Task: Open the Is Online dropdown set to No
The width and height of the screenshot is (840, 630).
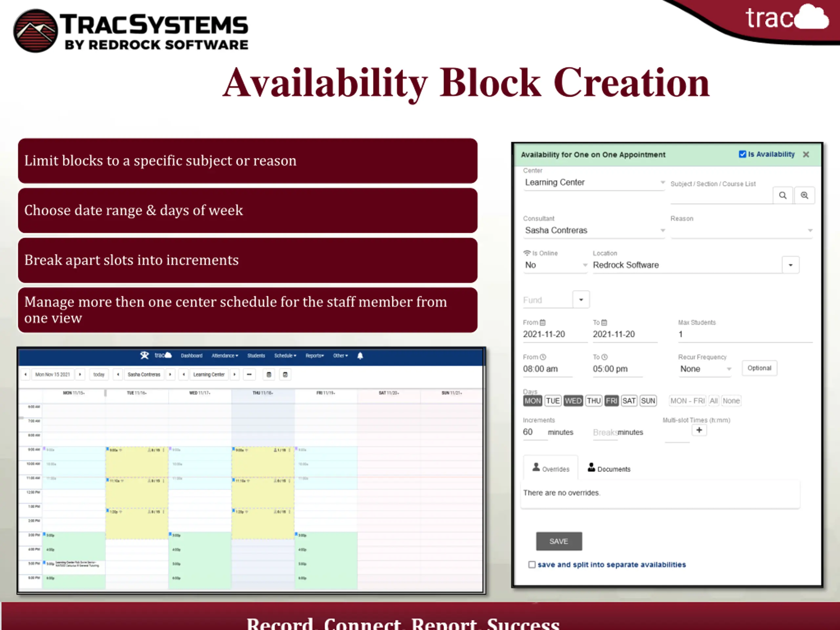Action: tap(555, 265)
